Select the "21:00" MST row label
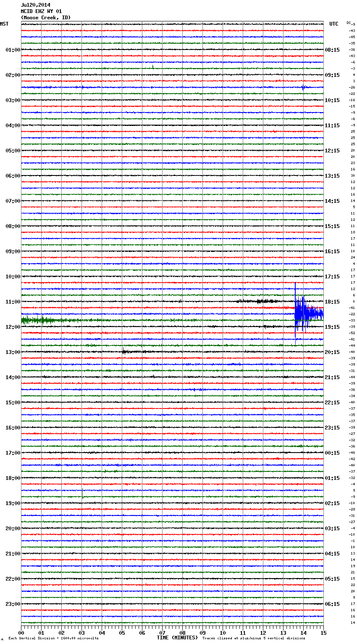This screenshot has height=644, width=357. (13, 554)
